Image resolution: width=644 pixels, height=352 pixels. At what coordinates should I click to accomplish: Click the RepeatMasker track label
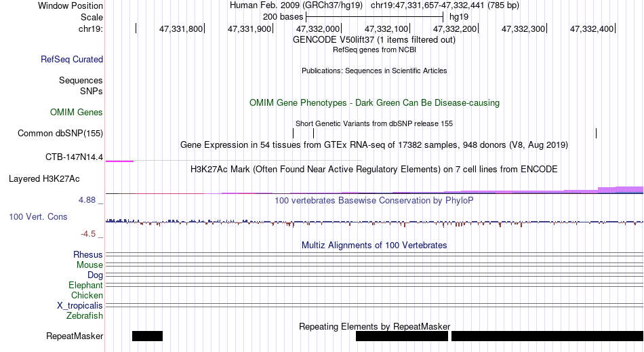[x=75, y=336]
